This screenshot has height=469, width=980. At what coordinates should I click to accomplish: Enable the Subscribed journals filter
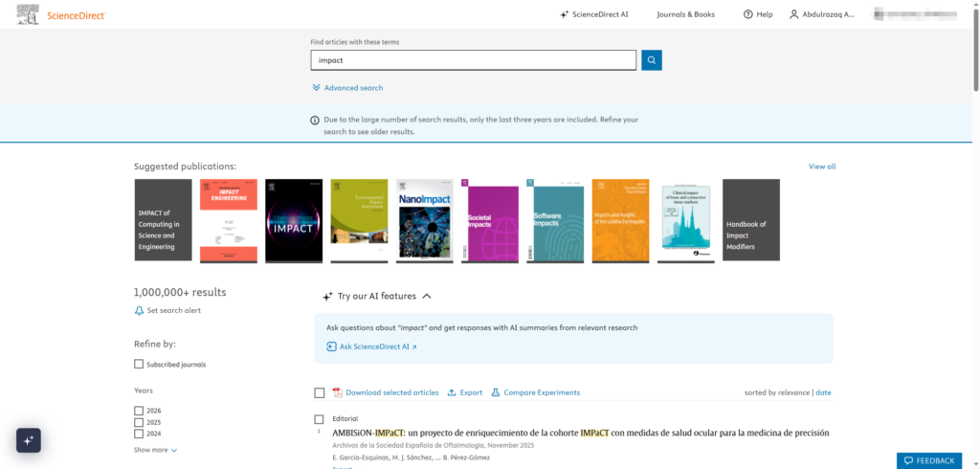pyautogui.click(x=139, y=364)
